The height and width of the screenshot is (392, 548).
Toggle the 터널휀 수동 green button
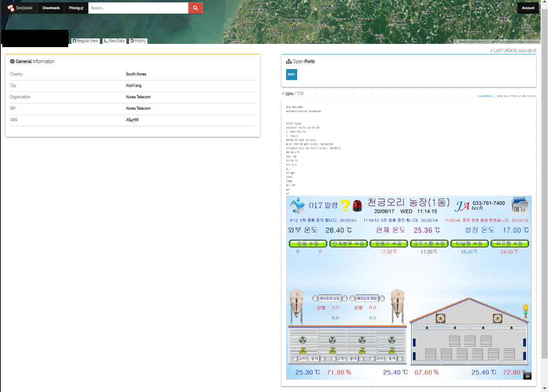[x=469, y=243]
